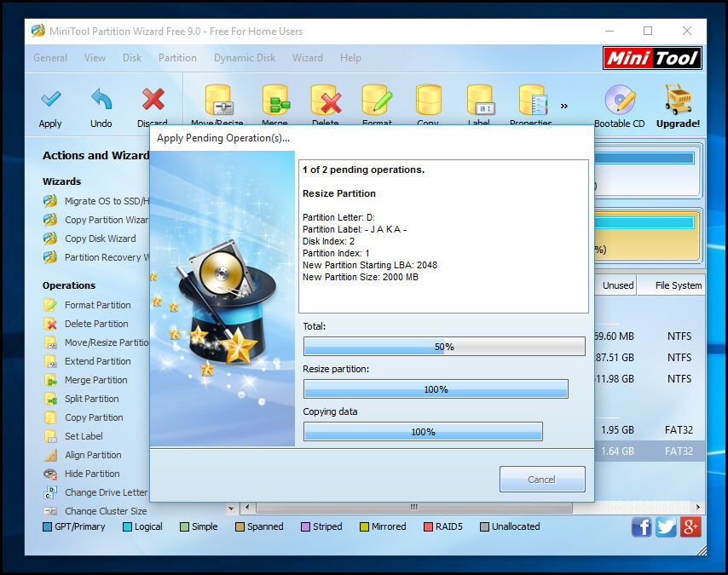Select the Format partition toolbar icon
728x575 pixels.
(377, 100)
